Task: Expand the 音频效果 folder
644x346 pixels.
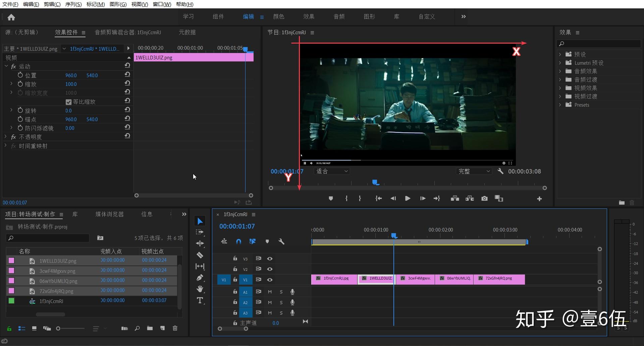Action: [x=560, y=71]
